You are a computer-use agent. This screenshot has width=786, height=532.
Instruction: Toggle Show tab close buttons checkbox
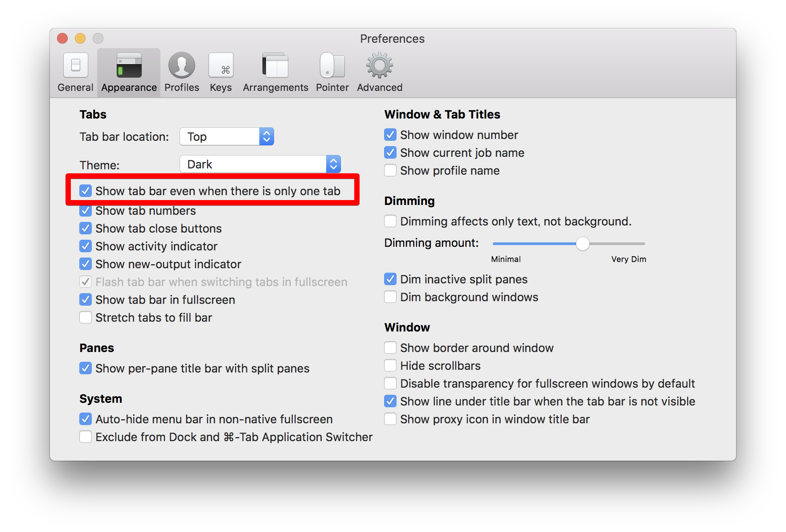(86, 228)
